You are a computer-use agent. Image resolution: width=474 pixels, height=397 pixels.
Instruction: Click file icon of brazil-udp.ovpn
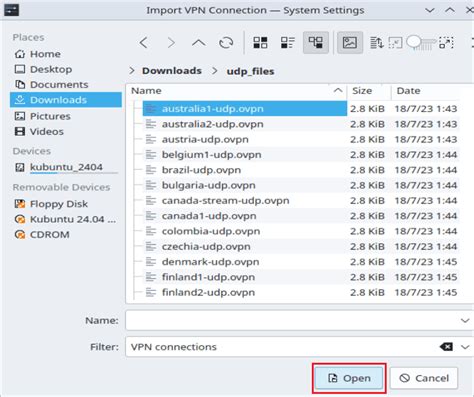(151, 170)
